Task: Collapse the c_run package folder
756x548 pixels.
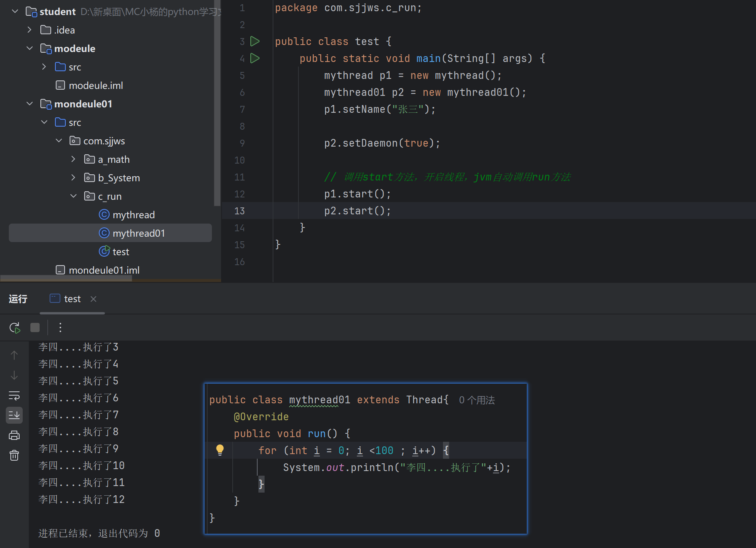Action: (x=73, y=196)
